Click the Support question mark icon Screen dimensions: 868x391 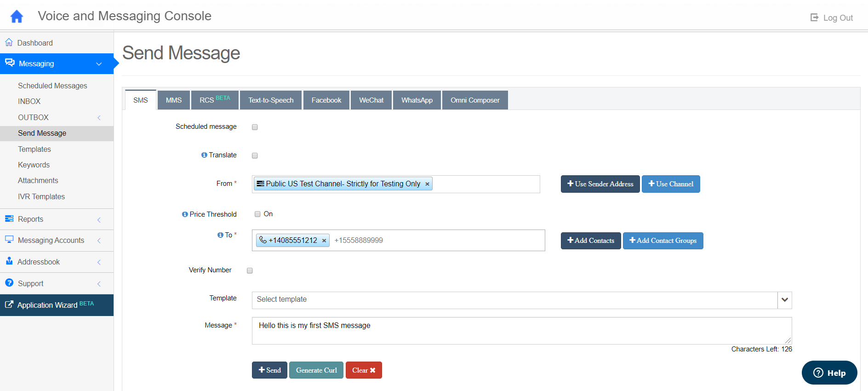pos(9,283)
